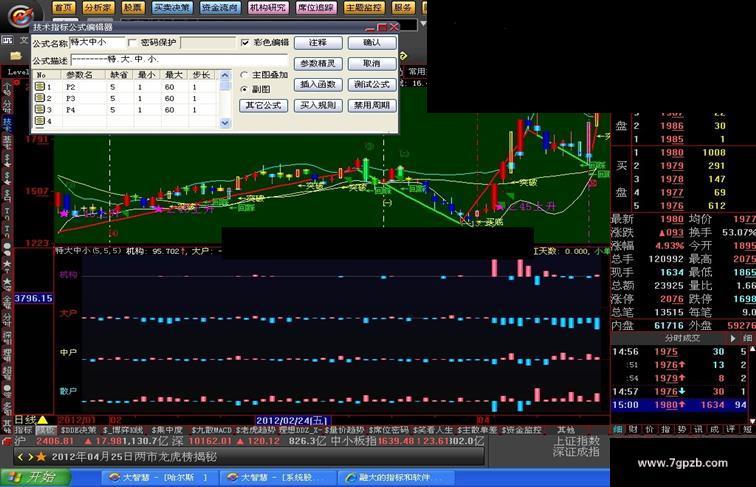Go to previous news with left arrow
756x487 pixels.
click(x=20, y=457)
